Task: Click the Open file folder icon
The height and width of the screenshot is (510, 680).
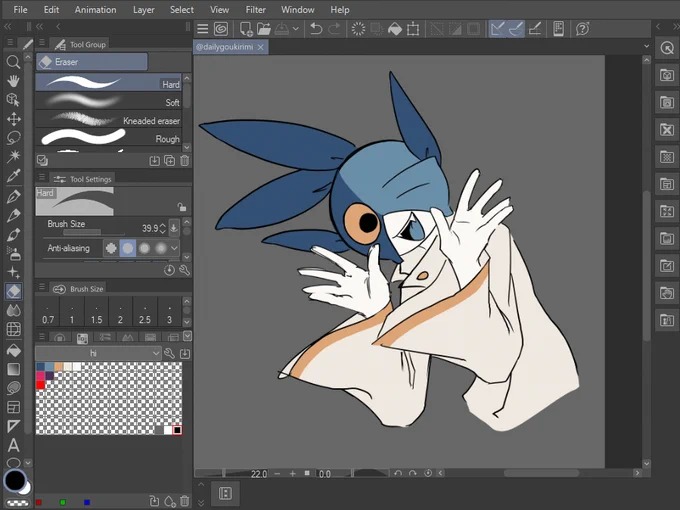Action: tap(264, 29)
